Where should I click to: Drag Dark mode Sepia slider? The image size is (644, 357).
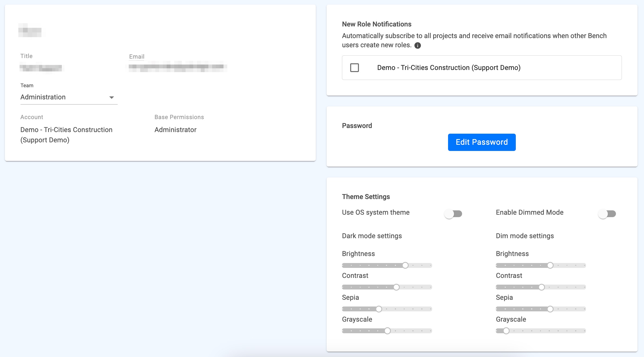tap(379, 309)
